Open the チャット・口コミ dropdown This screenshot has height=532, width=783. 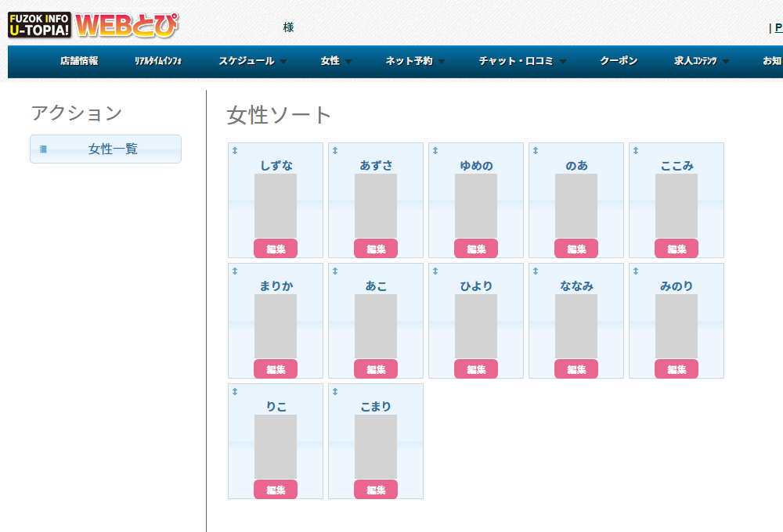pos(522,61)
